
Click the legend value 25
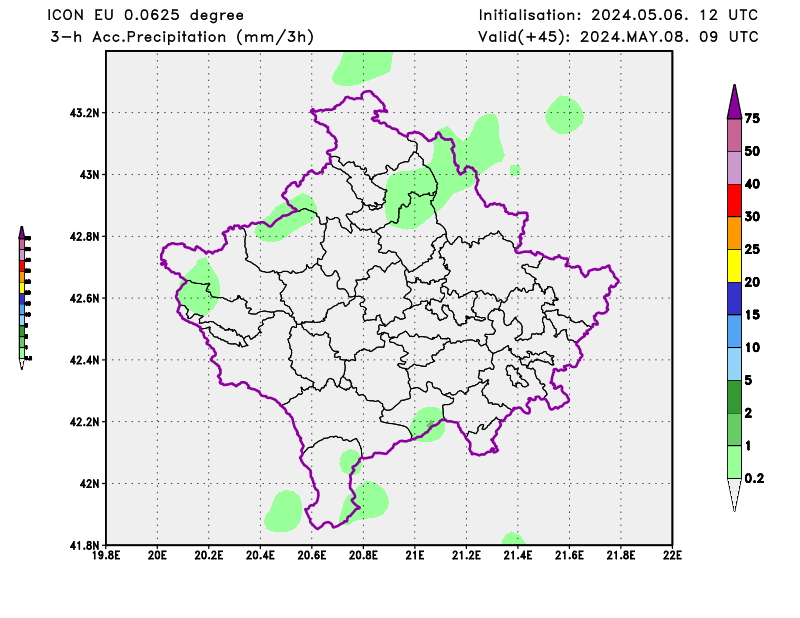coord(752,249)
